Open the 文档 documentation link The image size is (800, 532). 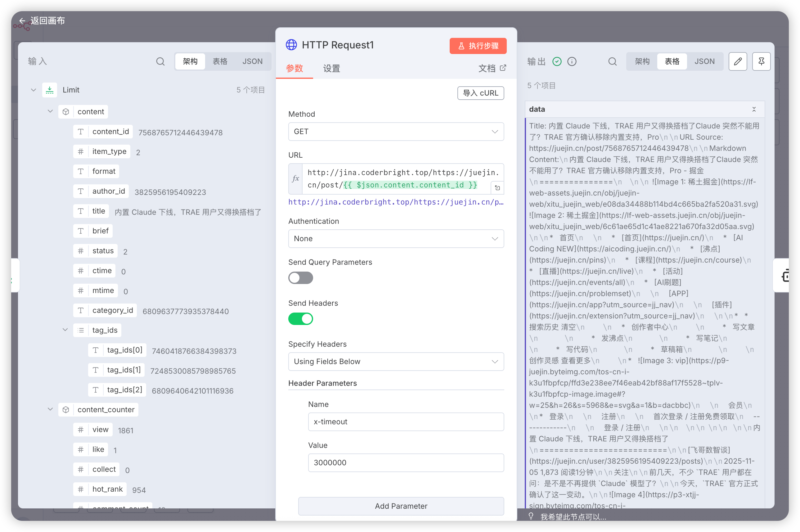point(492,68)
